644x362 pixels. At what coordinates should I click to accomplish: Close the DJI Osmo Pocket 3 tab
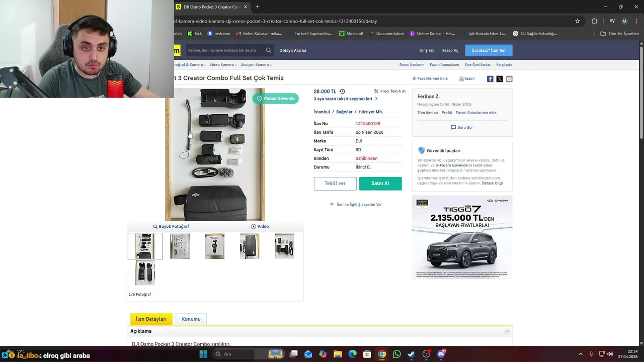(x=246, y=7)
